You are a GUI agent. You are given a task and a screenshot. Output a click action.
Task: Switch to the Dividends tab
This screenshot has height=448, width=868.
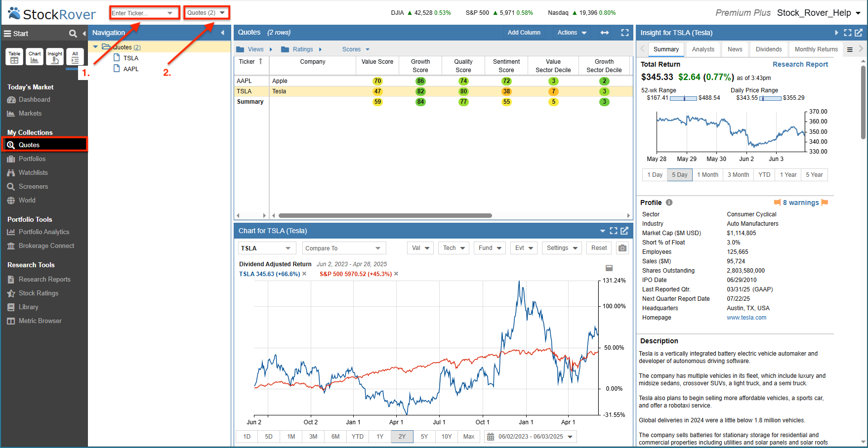click(769, 49)
